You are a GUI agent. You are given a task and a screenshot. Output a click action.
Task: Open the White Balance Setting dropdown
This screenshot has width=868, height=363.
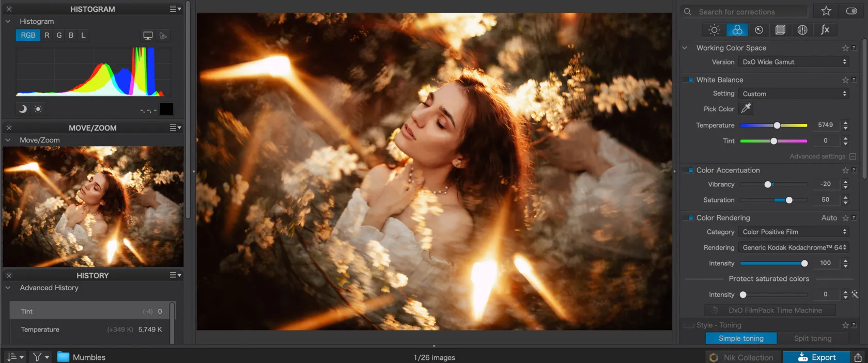click(794, 94)
